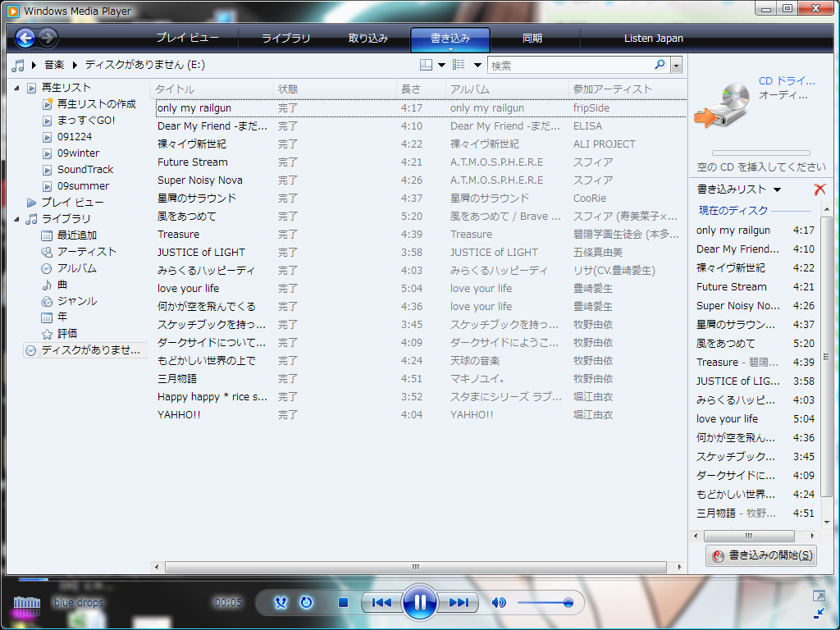
Task: Pause the current song
Action: pyautogui.click(x=419, y=603)
